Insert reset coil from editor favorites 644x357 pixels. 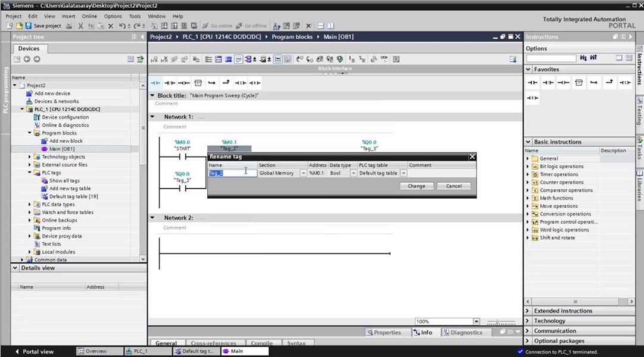coord(254,83)
